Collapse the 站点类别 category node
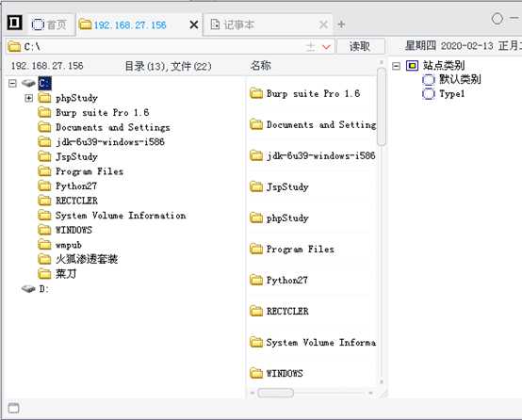522x420 pixels. tap(396, 66)
